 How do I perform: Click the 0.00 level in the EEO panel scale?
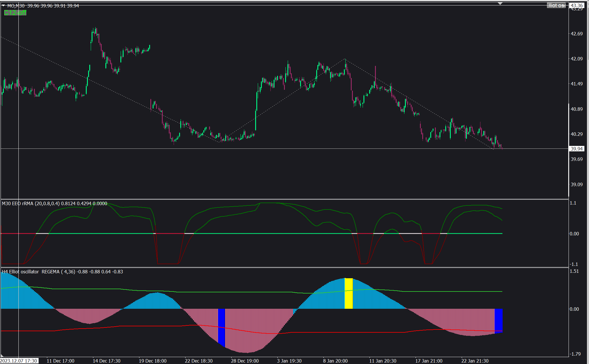click(574, 234)
